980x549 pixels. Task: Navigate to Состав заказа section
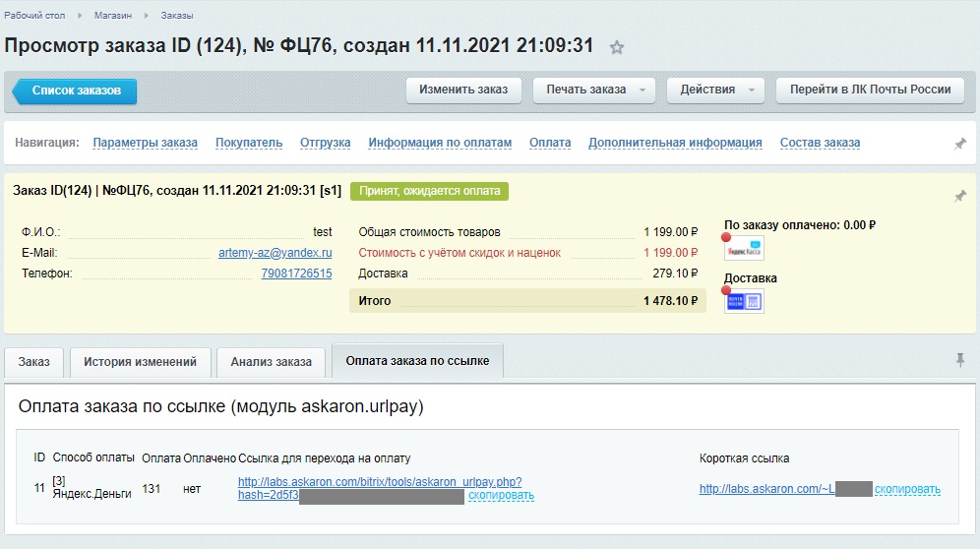tap(820, 143)
